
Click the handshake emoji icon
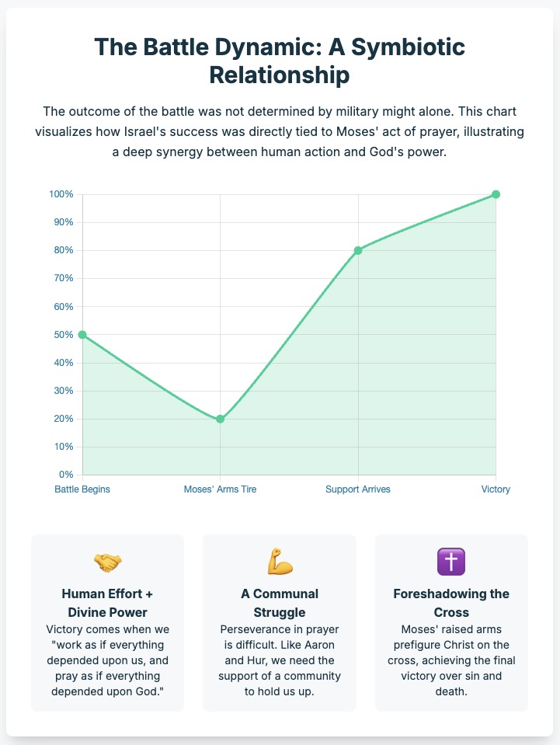pos(107,562)
